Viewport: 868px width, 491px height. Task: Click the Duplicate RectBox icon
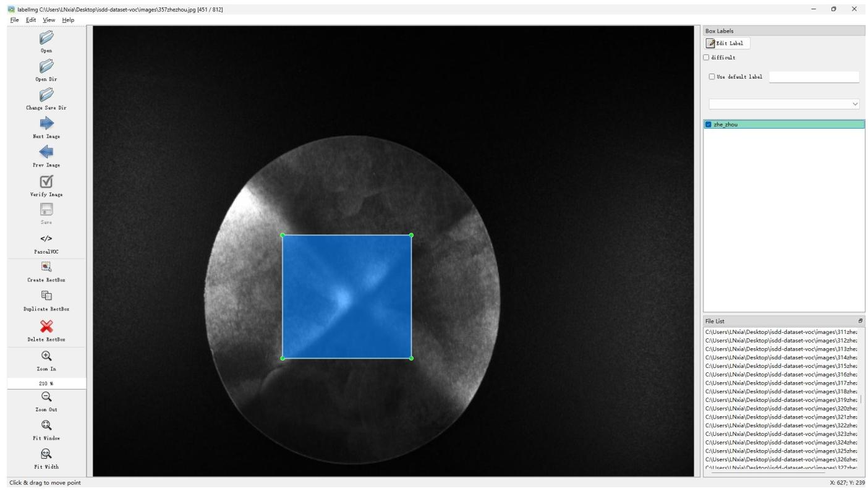pos(46,296)
